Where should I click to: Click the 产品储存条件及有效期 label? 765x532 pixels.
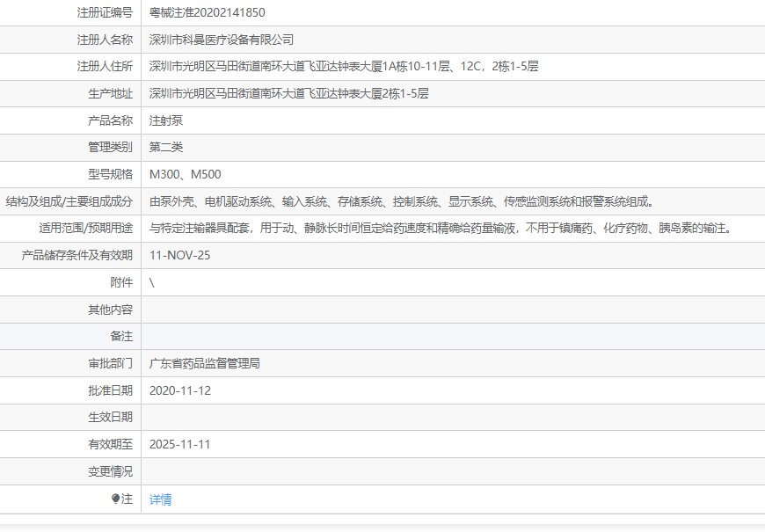(x=77, y=255)
